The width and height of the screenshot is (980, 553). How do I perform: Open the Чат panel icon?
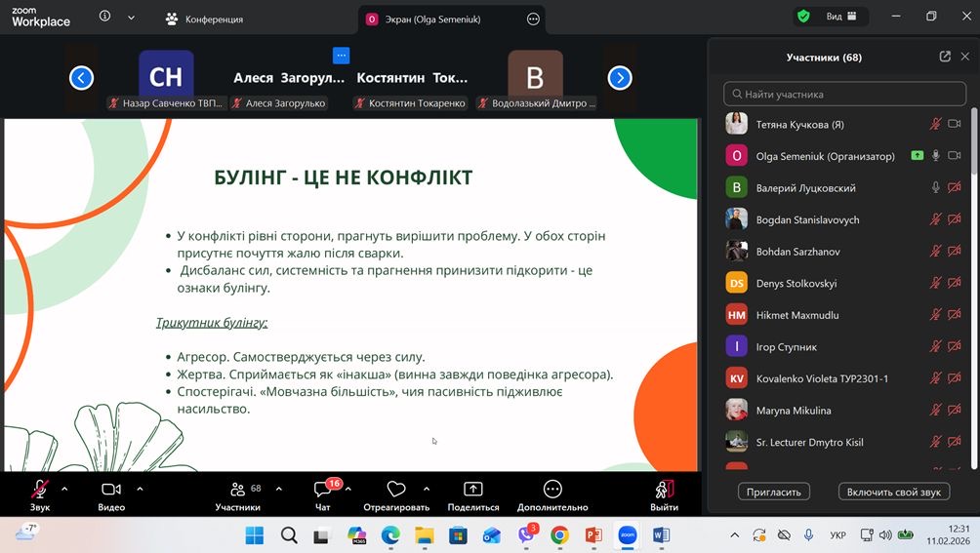pyautogui.click(x=322, y=490)
